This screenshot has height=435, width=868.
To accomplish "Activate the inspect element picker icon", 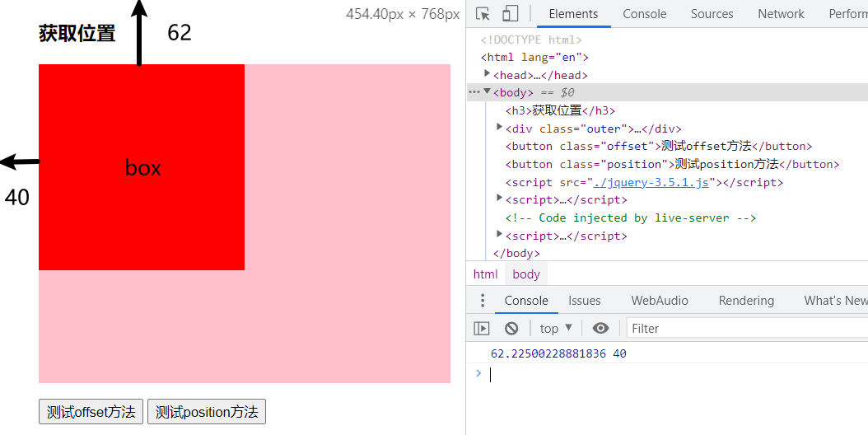I will click(x=483, y=14).
